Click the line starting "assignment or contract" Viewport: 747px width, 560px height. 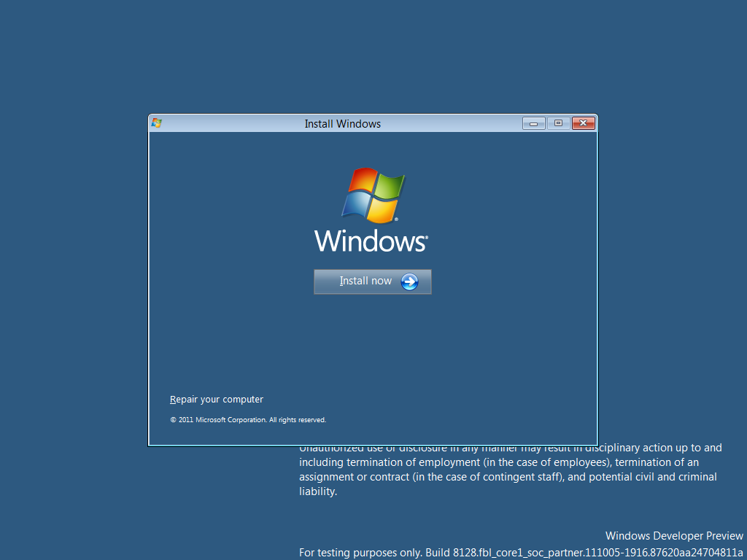508,477
